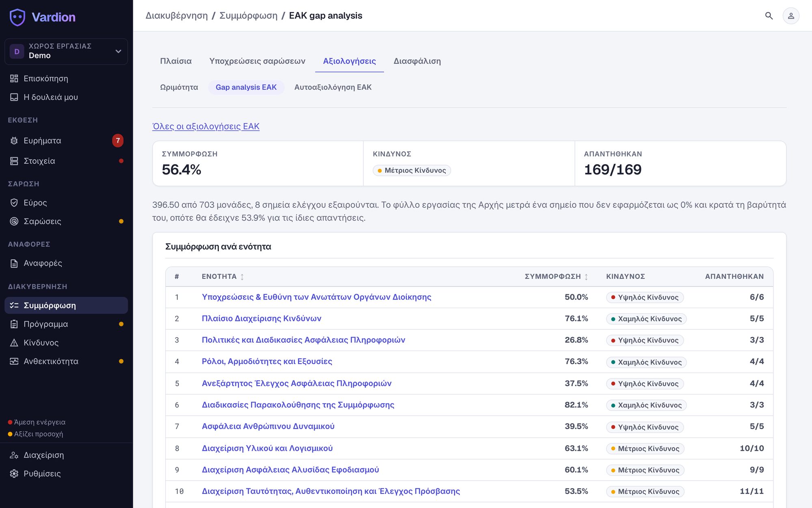
Task: Sort table by ΣΥΜΜΟΡΦΩΣΗ column arrow
Action: point(586,277)
